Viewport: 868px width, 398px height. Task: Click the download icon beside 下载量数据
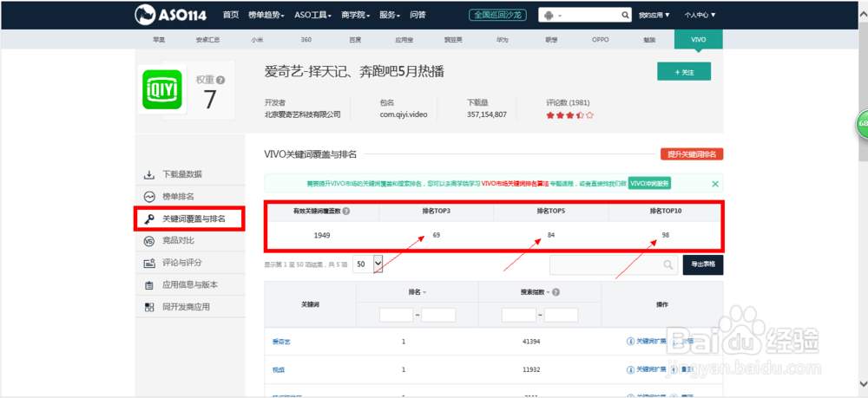pyautogui.click(x=149, y=174)
